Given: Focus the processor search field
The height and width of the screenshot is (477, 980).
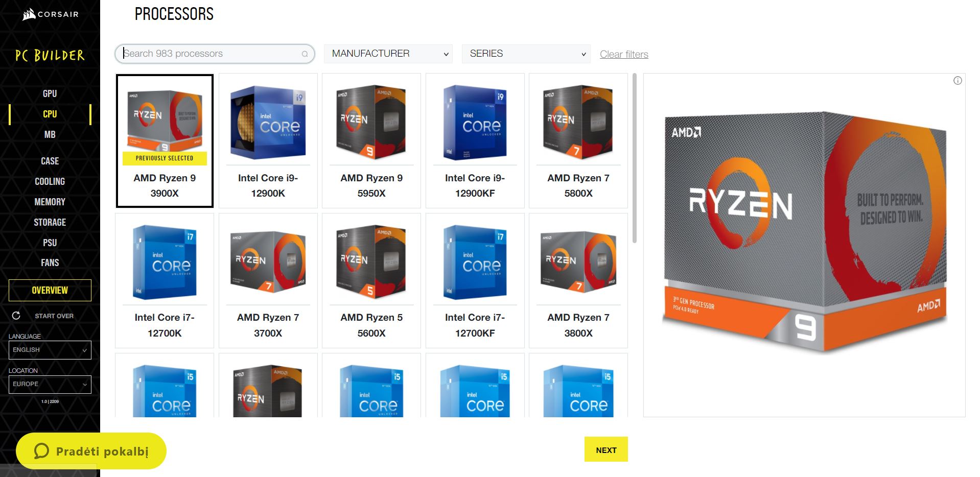Looking at the screenshot, I should click(215, 54).
